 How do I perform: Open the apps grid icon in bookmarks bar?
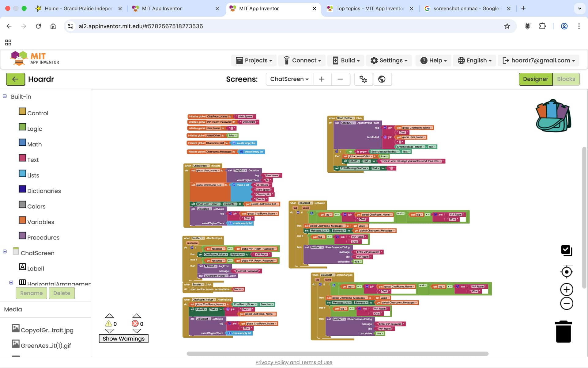[x=8, y=42]
